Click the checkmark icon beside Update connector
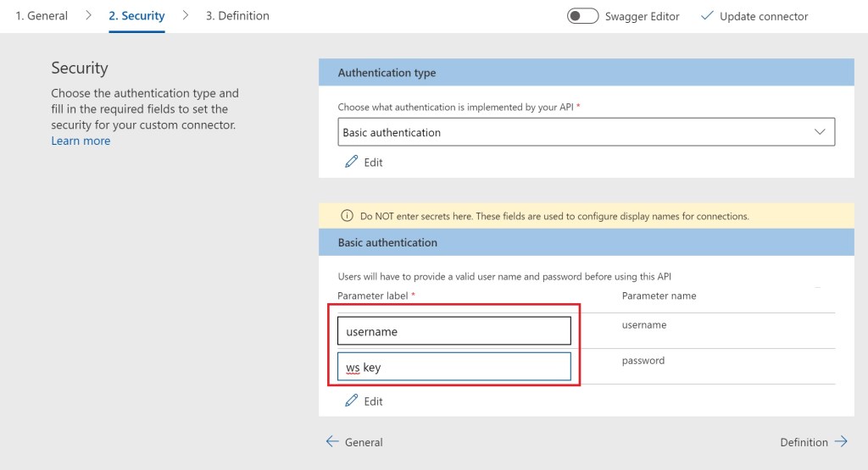This screenshot has height=470, width=868. [707, 16]
